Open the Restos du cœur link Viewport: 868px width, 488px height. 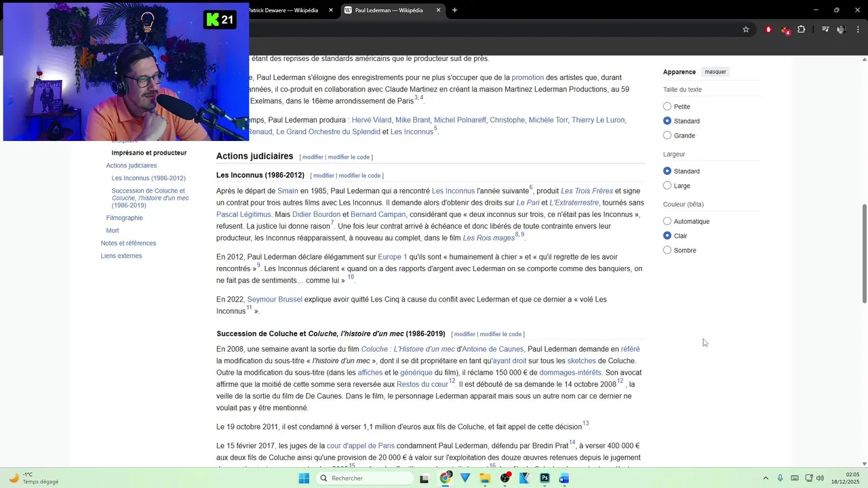tap(422, 384)
